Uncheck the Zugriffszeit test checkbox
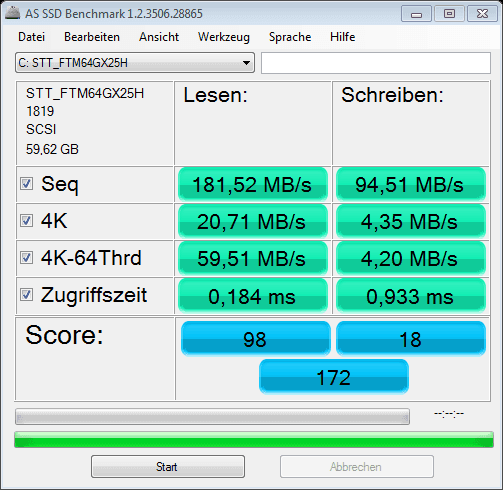This screenshot has width=503, height=490. 26,295
